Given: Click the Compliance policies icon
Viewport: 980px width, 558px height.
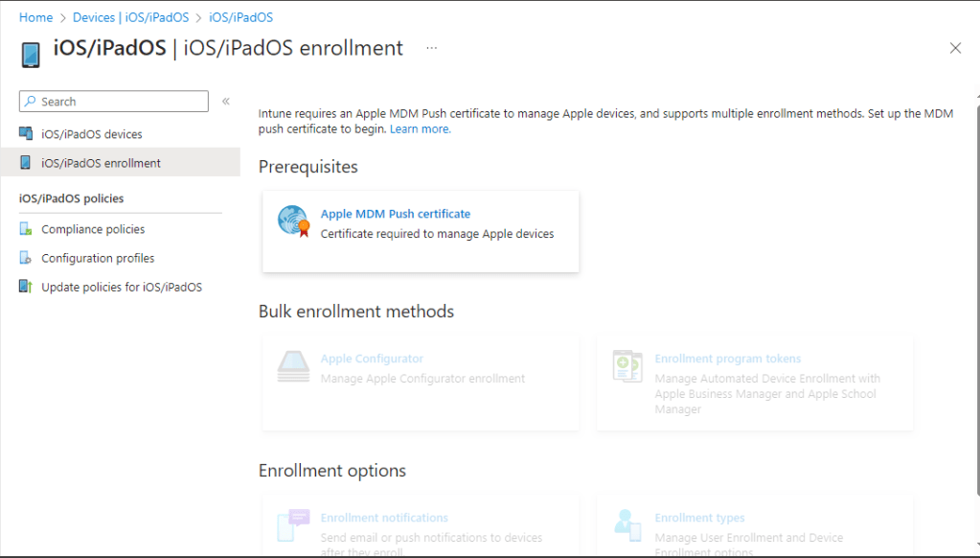Looking at the screenshot, I should pos(26,229).
